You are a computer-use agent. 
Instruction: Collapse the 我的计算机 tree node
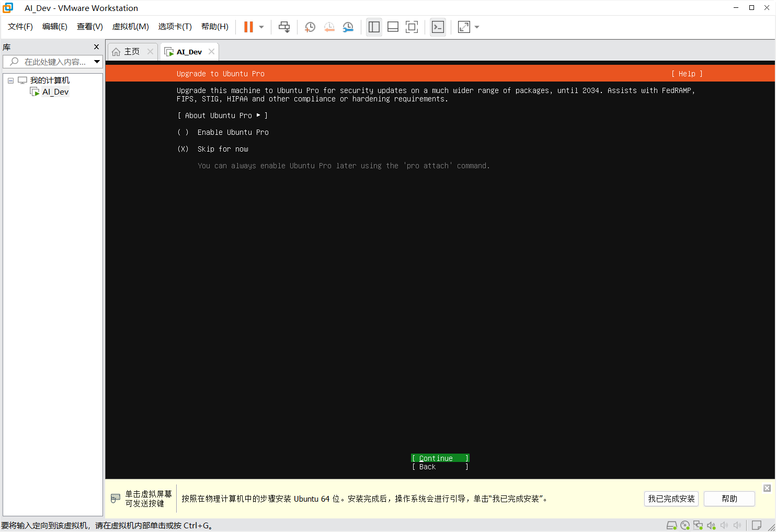(10, 80)
